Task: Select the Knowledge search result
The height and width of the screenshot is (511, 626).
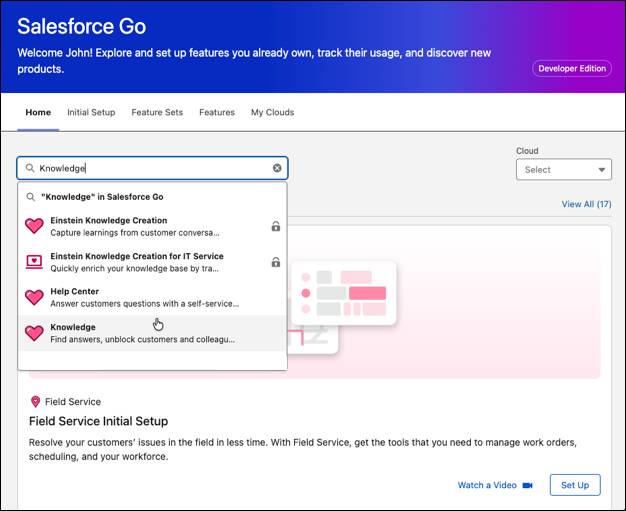Action: tap(153, 333)
